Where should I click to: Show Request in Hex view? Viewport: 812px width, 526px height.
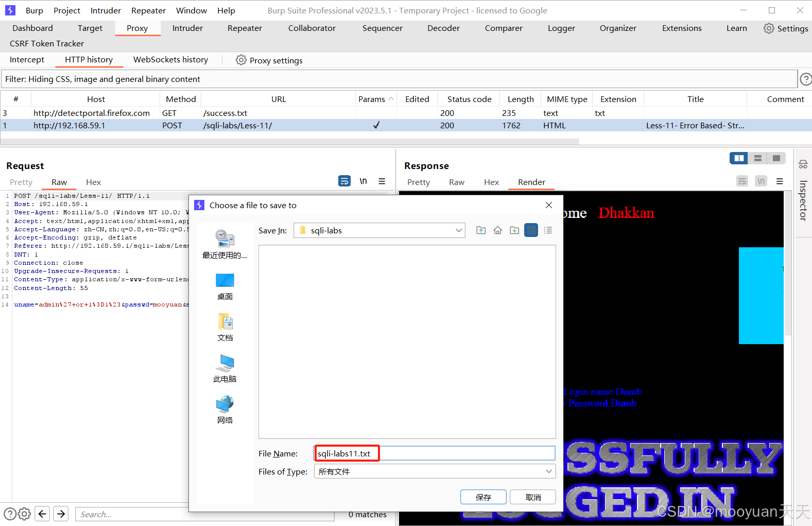point(93,182)
